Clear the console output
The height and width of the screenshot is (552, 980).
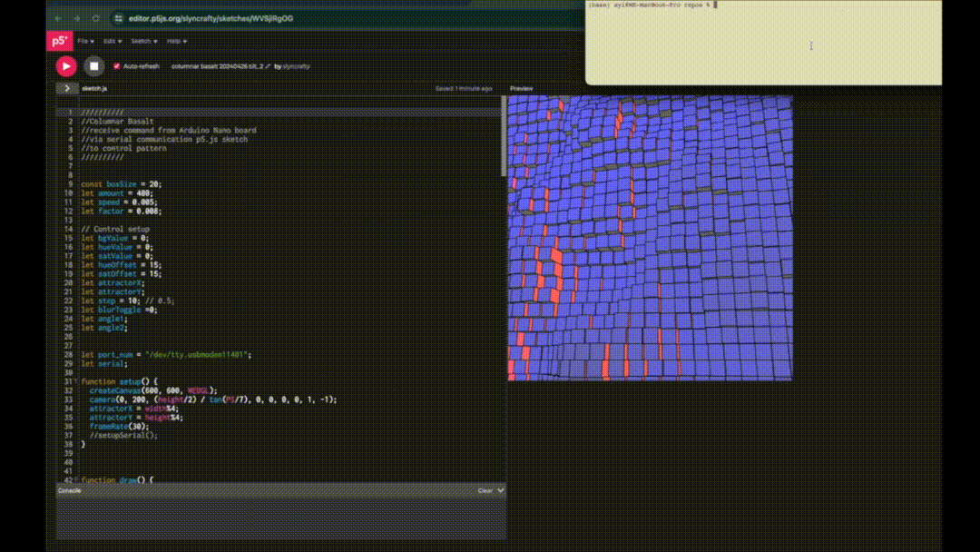click(485, 490)
